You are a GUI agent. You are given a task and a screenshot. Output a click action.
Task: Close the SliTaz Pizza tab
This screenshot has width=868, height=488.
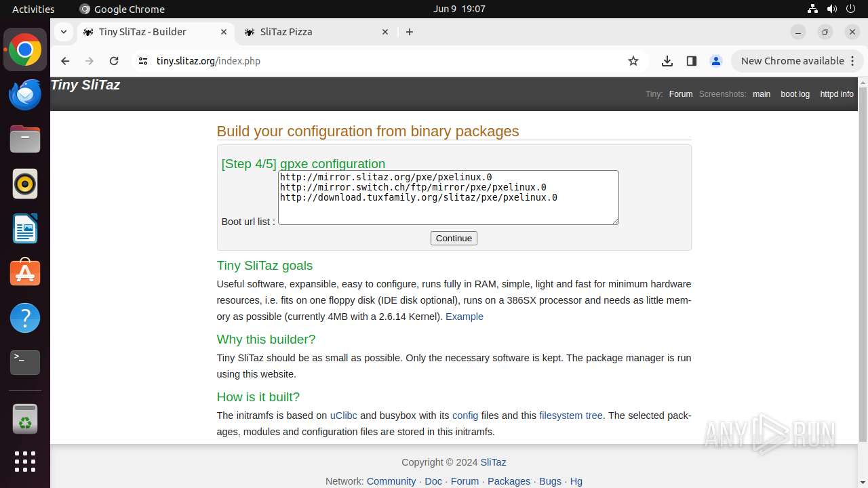[x=385, y=32]
